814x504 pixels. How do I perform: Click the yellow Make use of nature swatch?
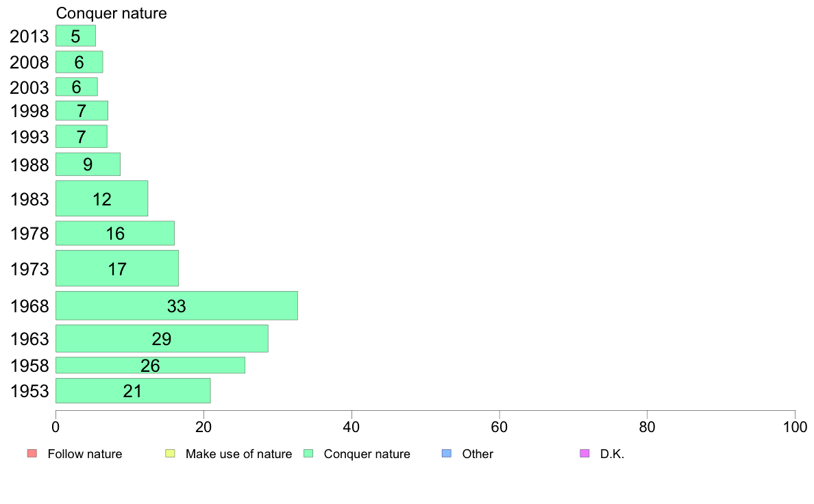coord(170,453)
